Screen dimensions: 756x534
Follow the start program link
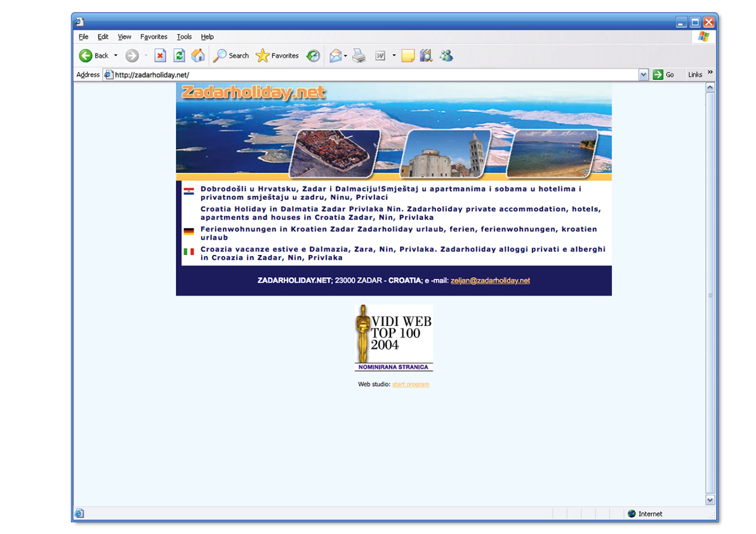pyautogui.click(x=411, y=384)
